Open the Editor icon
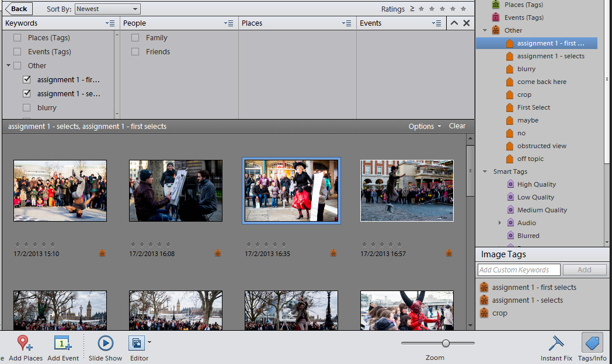The image size is (612, 364). pos(137,343)
